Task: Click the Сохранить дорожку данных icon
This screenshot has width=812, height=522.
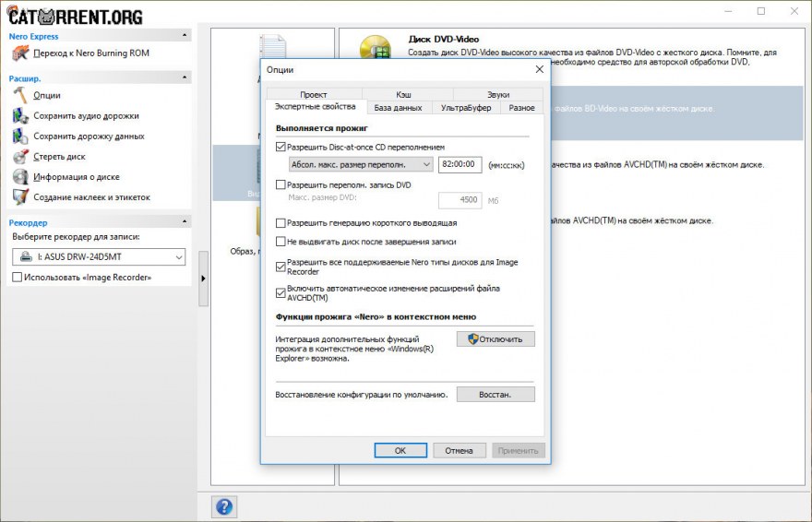Action: [20, 136]
